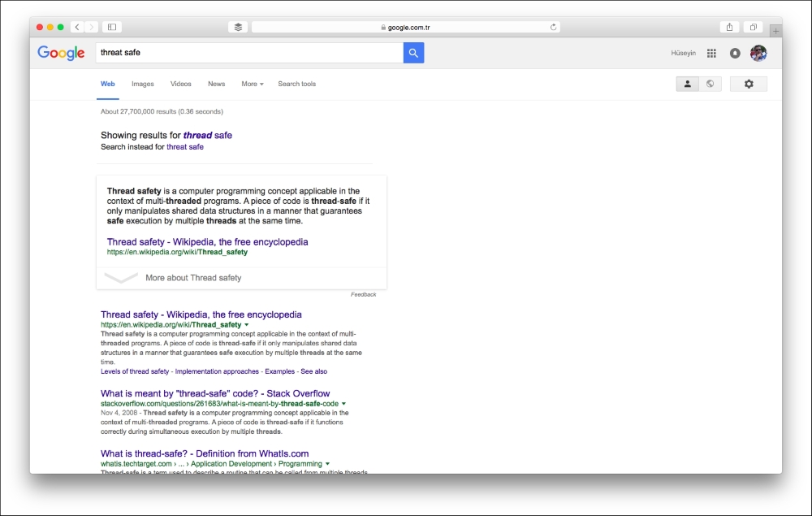Open Search tools options
Viewport: 812px width, 516px height.
click(x=296, y=84)
